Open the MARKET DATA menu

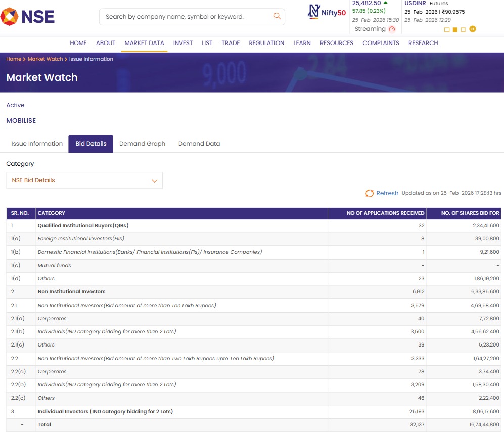tap(144, 43)
